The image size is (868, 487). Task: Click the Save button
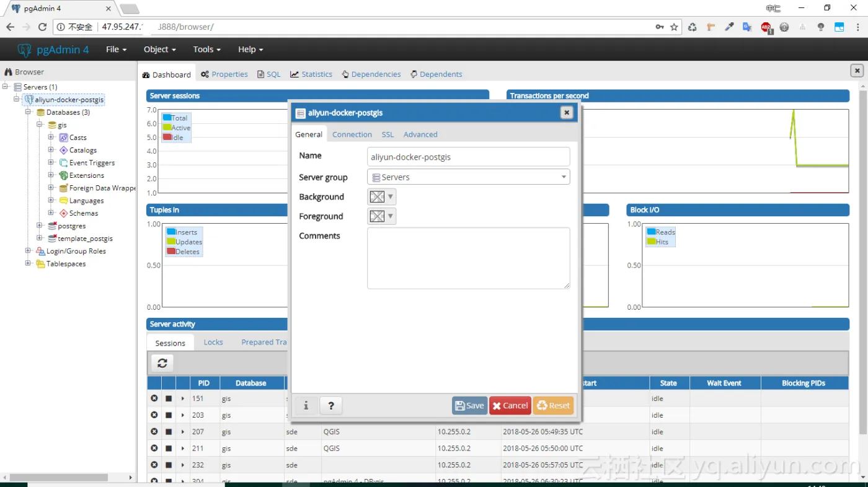(x=469, y=406)
